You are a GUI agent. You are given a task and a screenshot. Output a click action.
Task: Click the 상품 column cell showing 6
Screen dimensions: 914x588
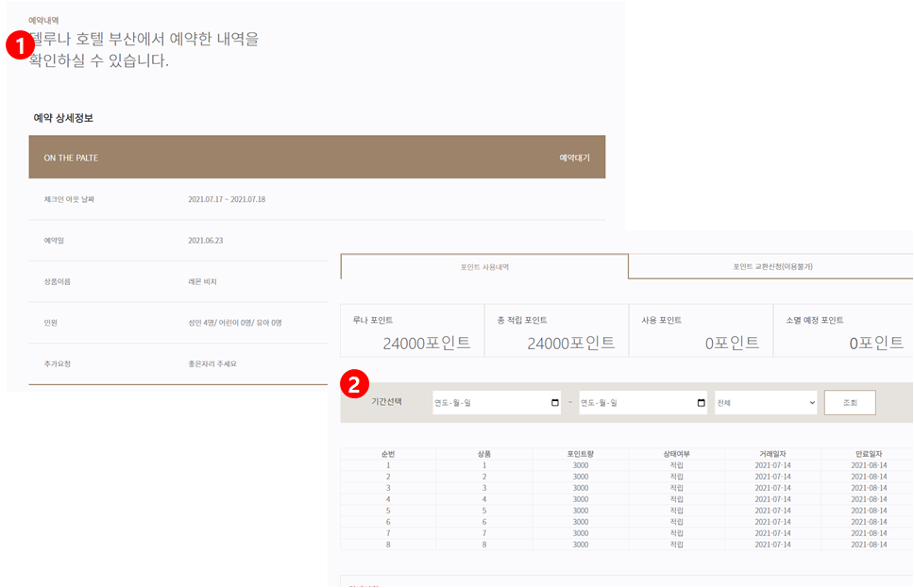click(x=484, y=522)
